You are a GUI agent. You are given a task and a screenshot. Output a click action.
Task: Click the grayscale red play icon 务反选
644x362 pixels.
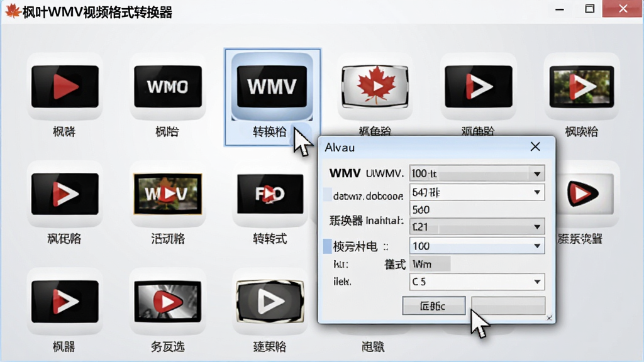coord(167,301)
